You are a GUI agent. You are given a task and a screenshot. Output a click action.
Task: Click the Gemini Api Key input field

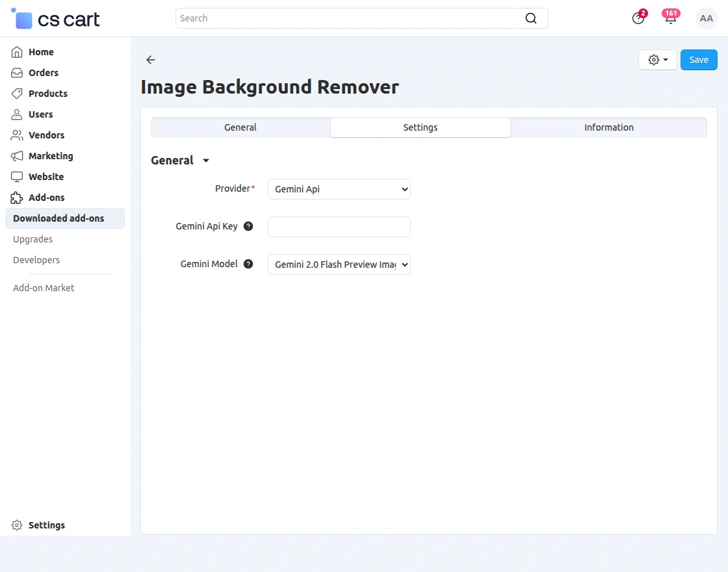coord(339,227)
